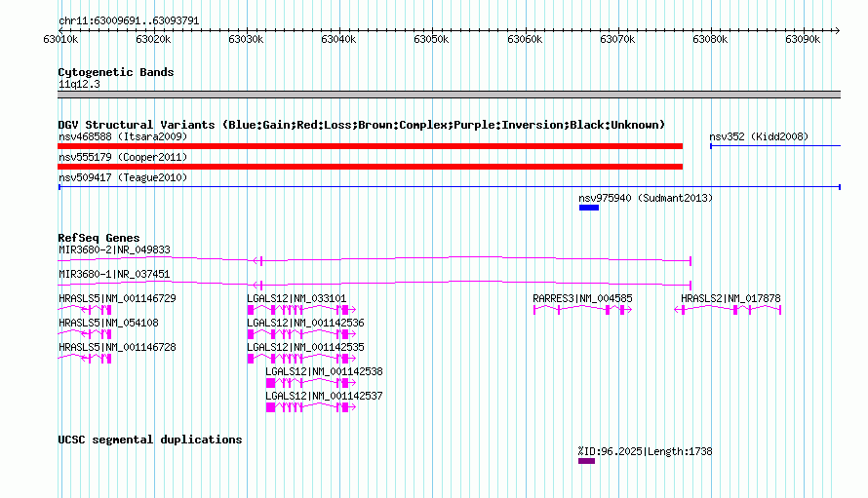Viewport: 868px width, 498px height.
Task: Open LGALS12|NM_001142536 gene label
Action: pyautogui.click(x=305, y=323)
